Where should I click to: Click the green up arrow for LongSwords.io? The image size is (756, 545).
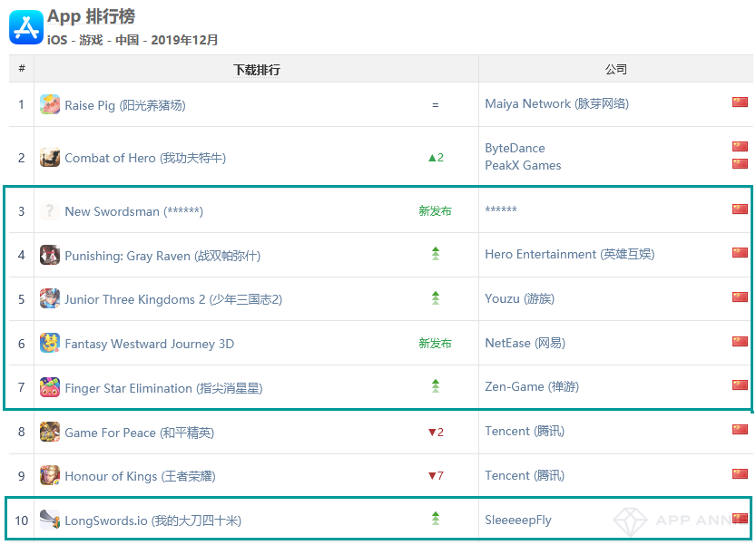coord(436,519)
